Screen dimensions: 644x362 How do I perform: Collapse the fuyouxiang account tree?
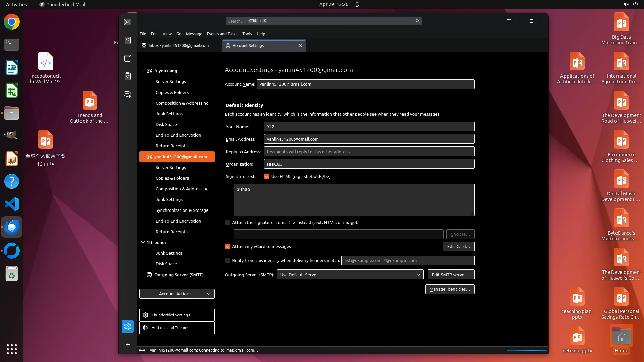143,71
